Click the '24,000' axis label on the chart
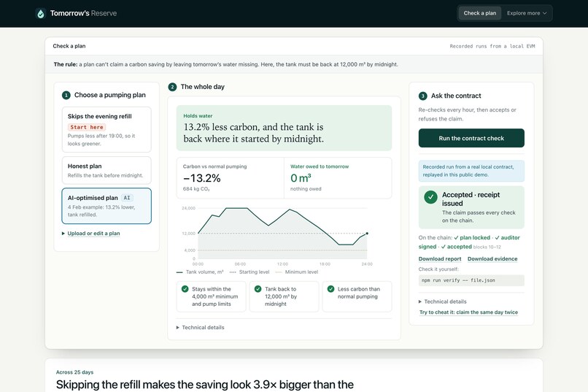The image size is (588, 392). tap(189, 208)
